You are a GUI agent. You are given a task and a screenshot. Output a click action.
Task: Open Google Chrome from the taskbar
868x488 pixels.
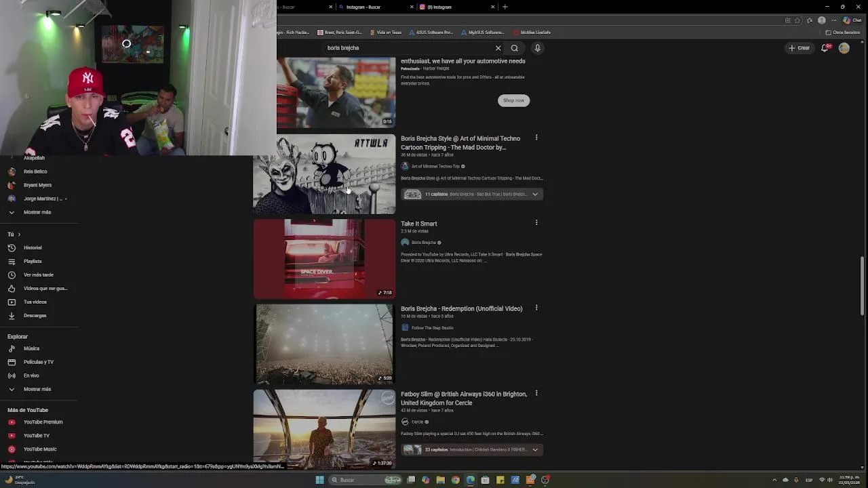(456, 480)
